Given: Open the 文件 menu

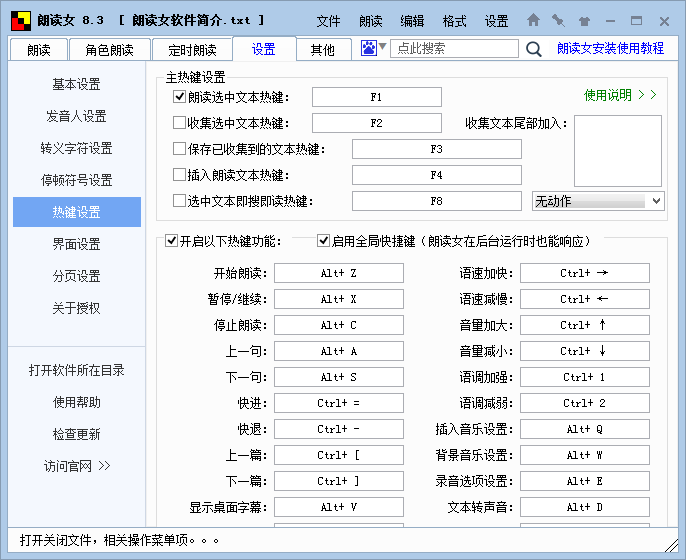Looking at the screenshot, I should [328, 21].
